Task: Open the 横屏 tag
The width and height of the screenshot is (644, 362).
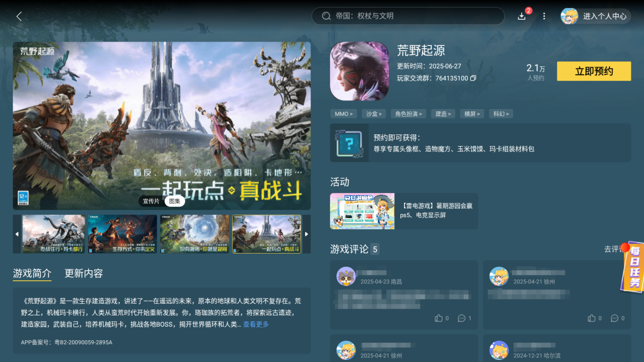Action: pyautogui.click(x=472, y=114)
